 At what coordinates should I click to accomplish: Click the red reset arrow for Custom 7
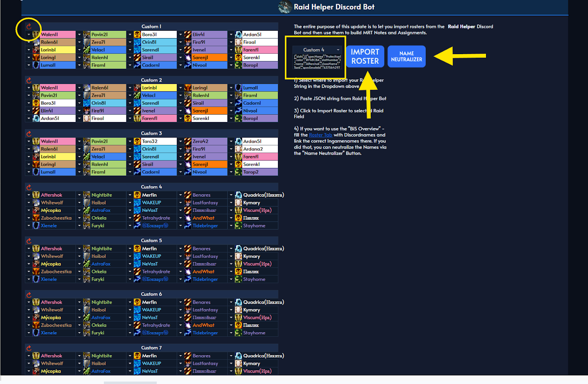coord(28,348)
